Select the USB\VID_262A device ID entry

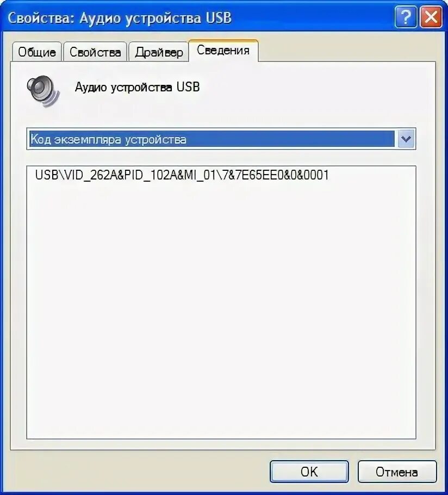[182, 175]
